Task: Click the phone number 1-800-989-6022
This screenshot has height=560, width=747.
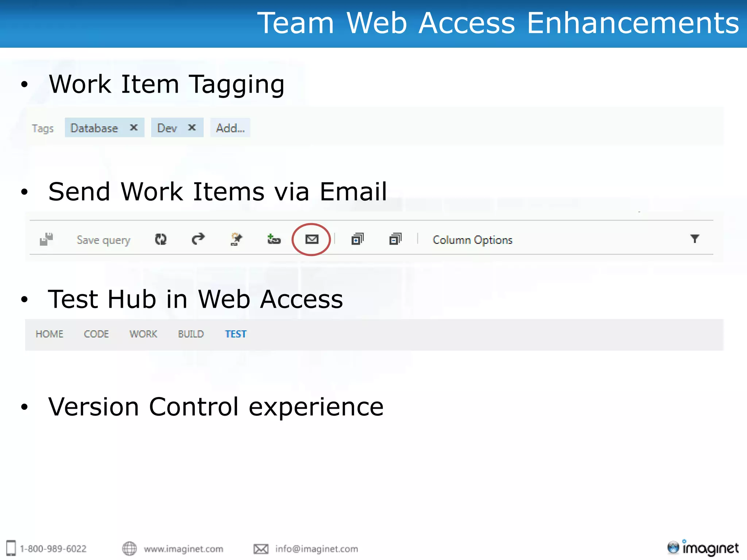Action: pyautogui.click(x=53, y=549)
